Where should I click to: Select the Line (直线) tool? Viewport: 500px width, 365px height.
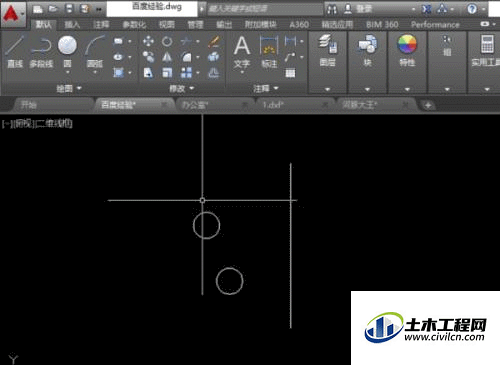pos(15,51)
